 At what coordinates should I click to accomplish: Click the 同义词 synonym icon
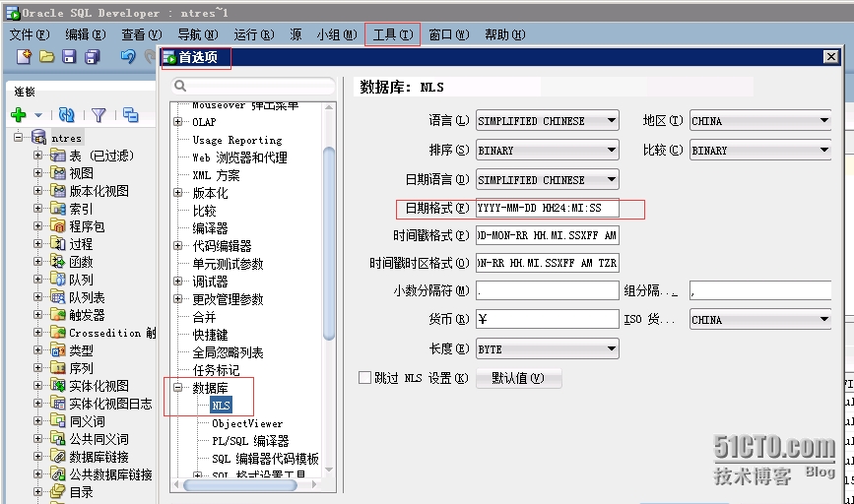(x=58, y=421)
